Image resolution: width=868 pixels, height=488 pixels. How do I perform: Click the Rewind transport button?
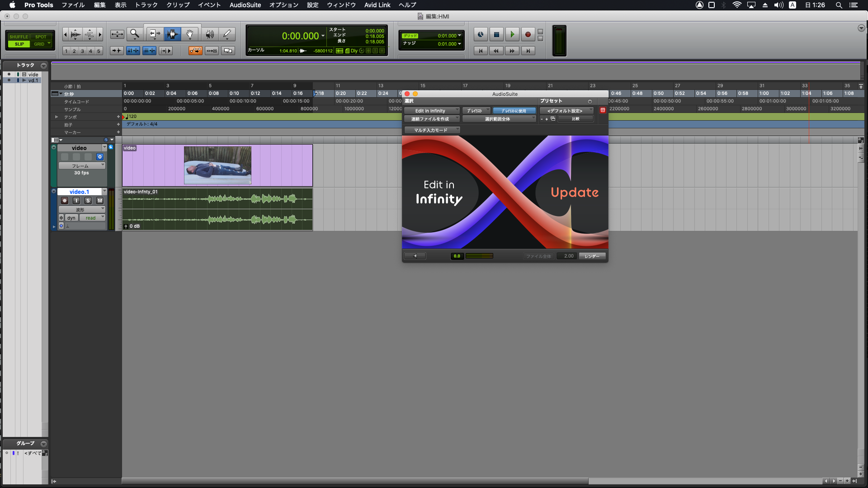click(496, 51)
